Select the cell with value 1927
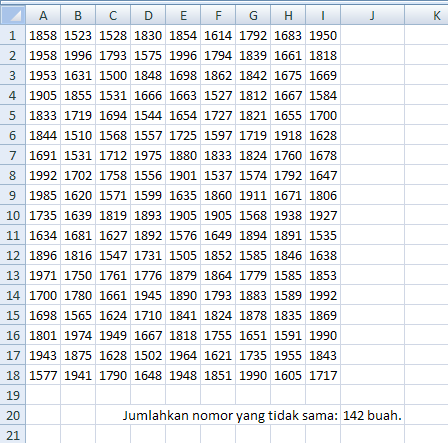This screenshot has width=448, height=443. [x=323, y=215]
